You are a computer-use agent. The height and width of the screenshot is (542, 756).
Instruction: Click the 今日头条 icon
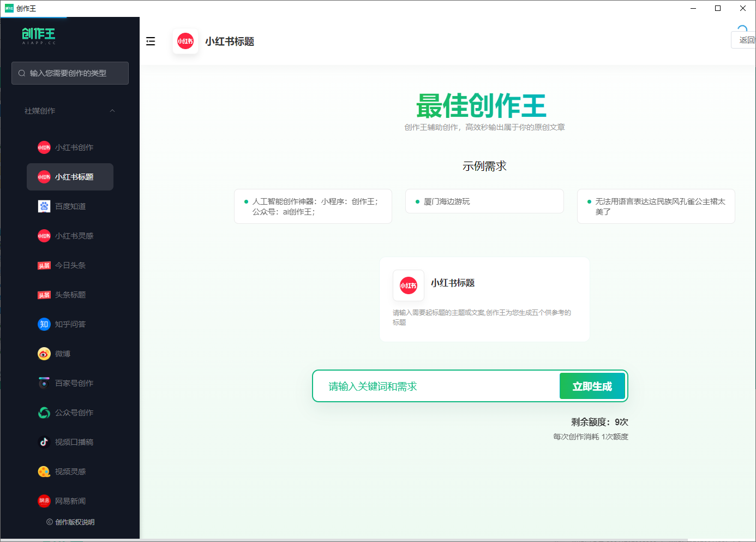tap(44, 265)
